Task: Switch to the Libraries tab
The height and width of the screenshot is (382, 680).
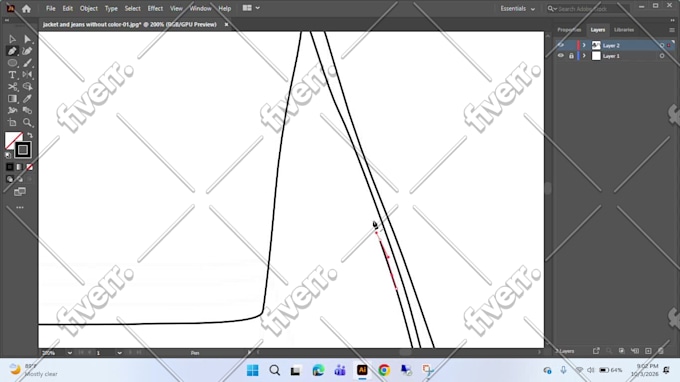Action: coord(624,30)
